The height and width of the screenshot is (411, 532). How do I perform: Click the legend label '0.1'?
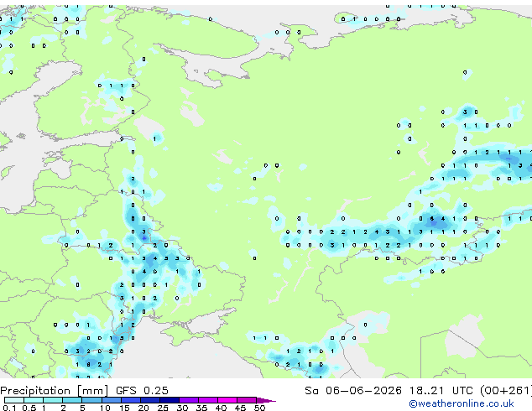coord(9,408)
